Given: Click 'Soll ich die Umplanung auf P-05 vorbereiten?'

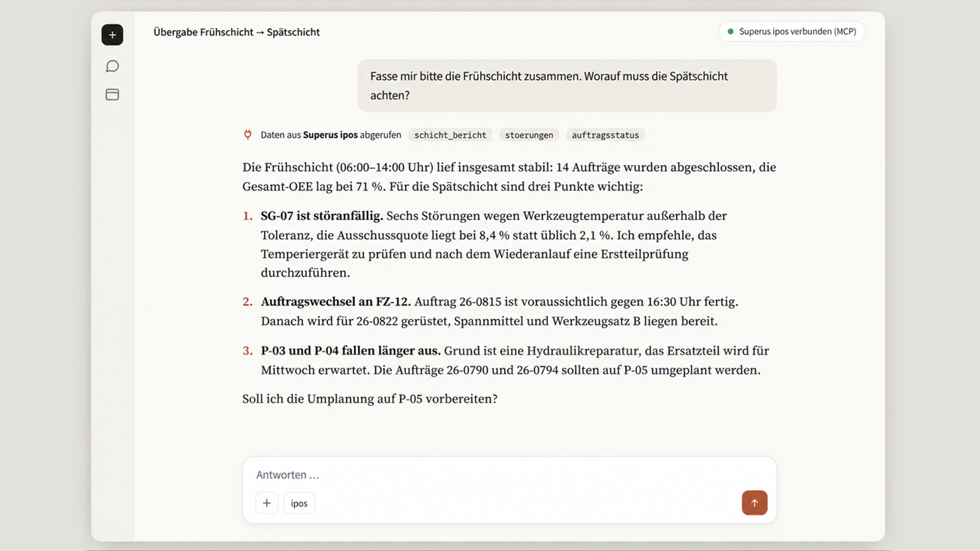Looking at the screenshot, I should (370, 399).
